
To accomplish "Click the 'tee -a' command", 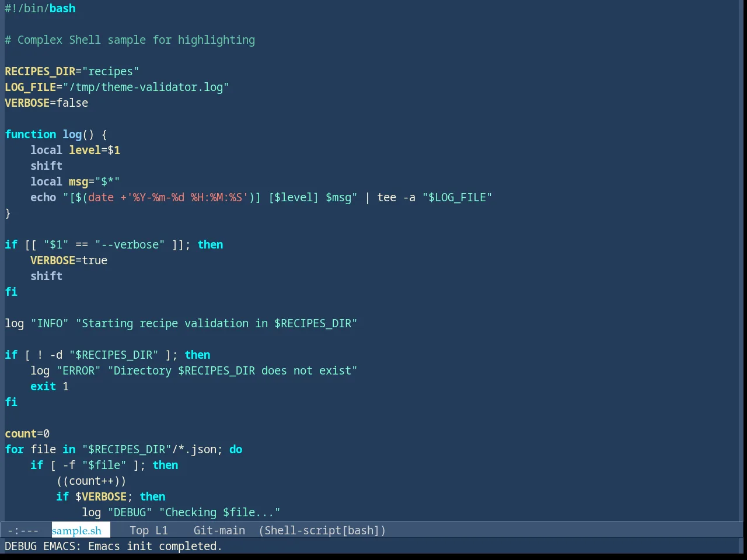I will [396, 197].
